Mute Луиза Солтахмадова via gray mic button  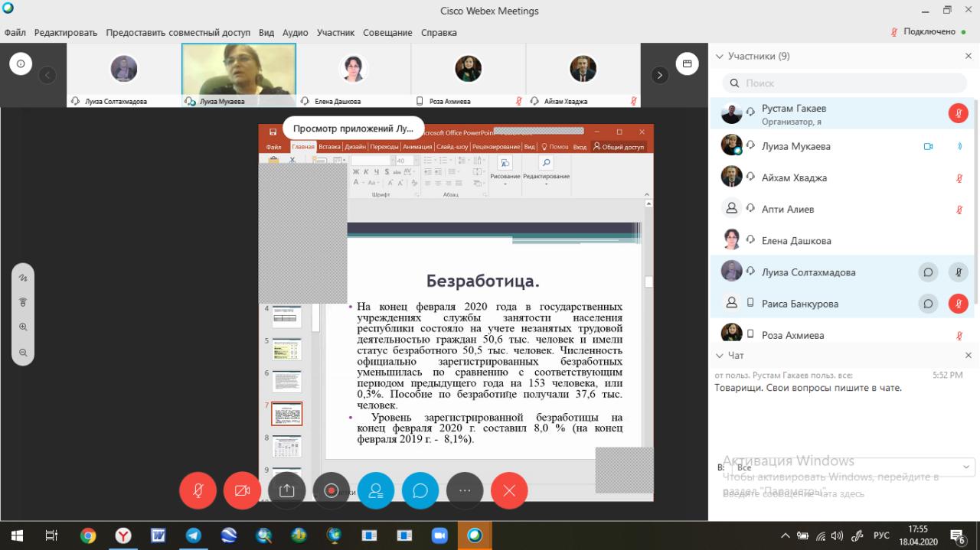(x=959, y=272)
